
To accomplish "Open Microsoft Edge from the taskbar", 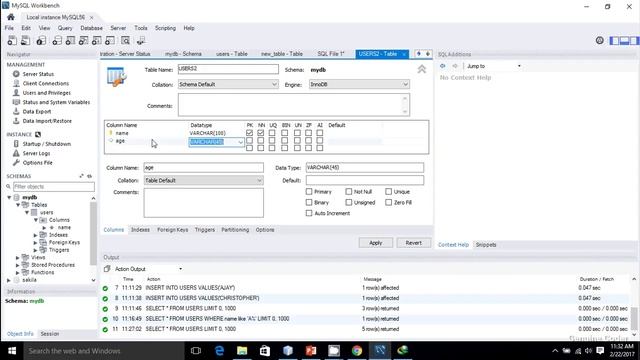I will 219,351.
